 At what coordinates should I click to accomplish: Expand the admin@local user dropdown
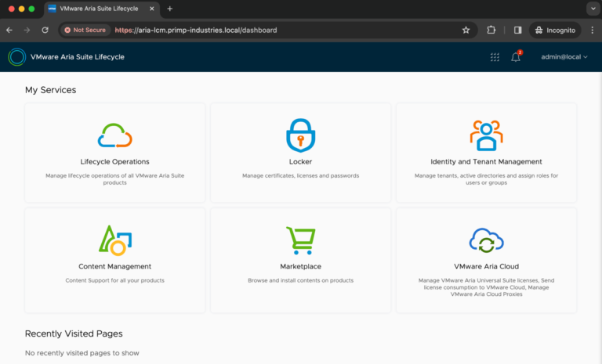coord(564,57)
